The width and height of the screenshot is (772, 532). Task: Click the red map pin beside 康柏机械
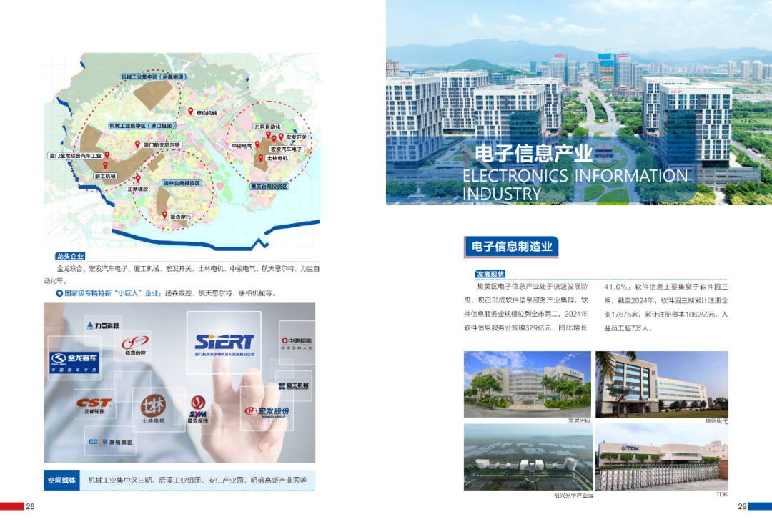(x=190, y=112)
